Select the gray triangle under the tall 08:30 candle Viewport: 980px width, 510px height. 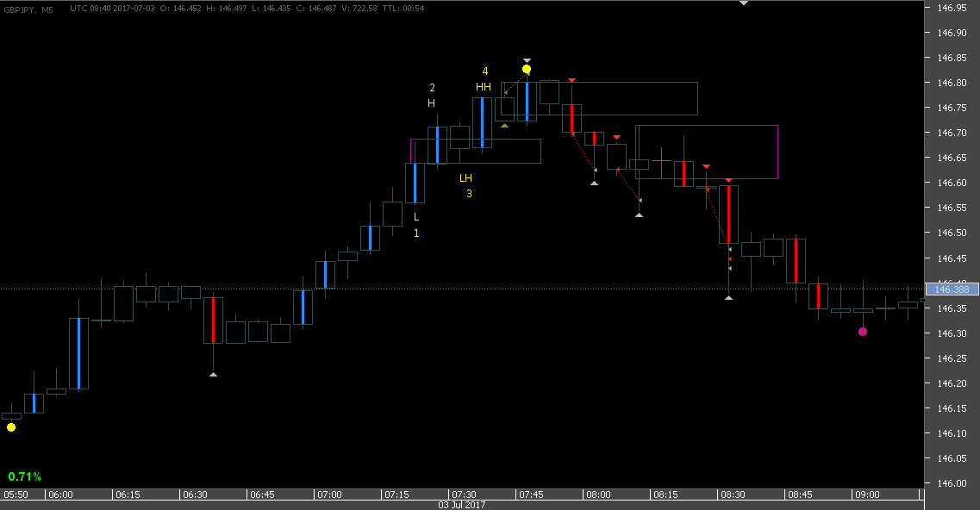[729, 296]
